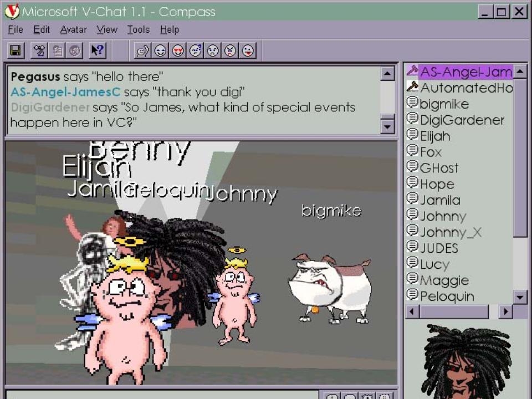Select Johnny in the member list

pyautogui.click(x=443, y=216)
